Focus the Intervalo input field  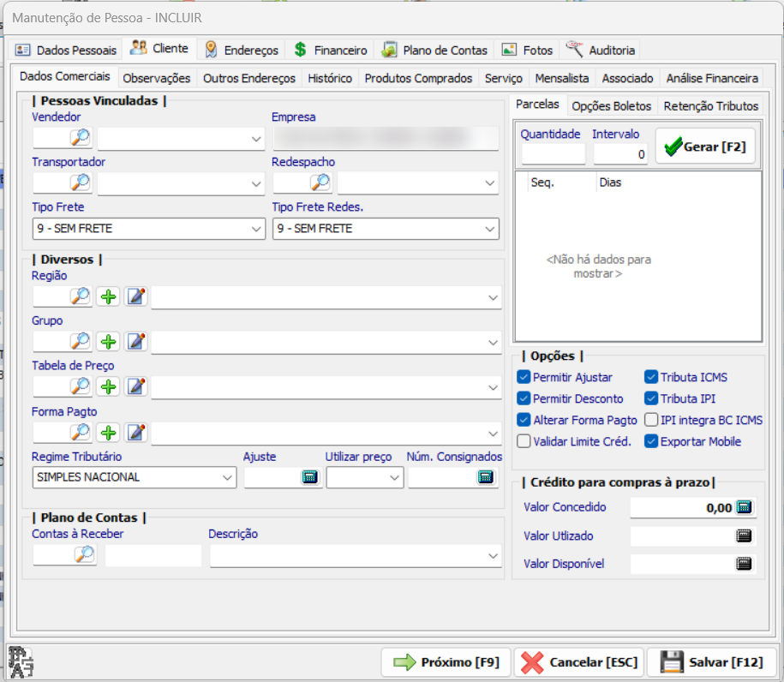[620, 154]
